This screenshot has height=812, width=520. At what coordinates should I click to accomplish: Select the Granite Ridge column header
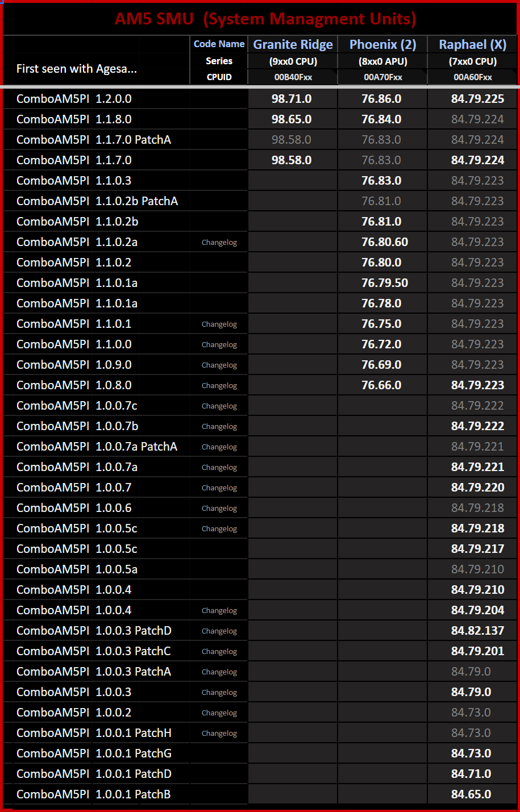point(293,44)
